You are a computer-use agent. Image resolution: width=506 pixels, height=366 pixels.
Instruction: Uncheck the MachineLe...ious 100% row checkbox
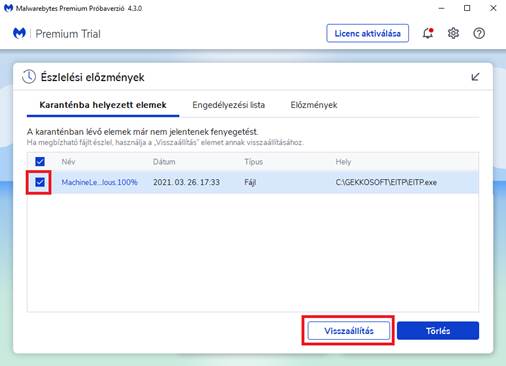point(40,182)
